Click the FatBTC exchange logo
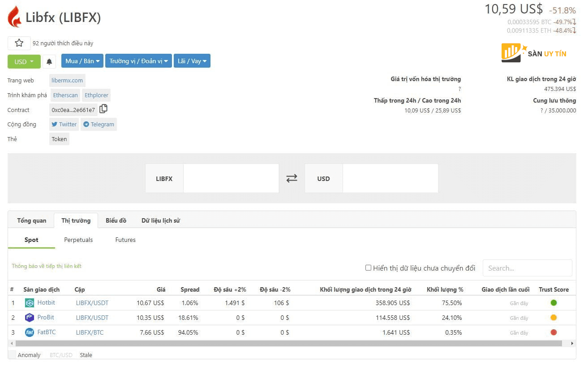588x366 pixels. pos(30,332)
